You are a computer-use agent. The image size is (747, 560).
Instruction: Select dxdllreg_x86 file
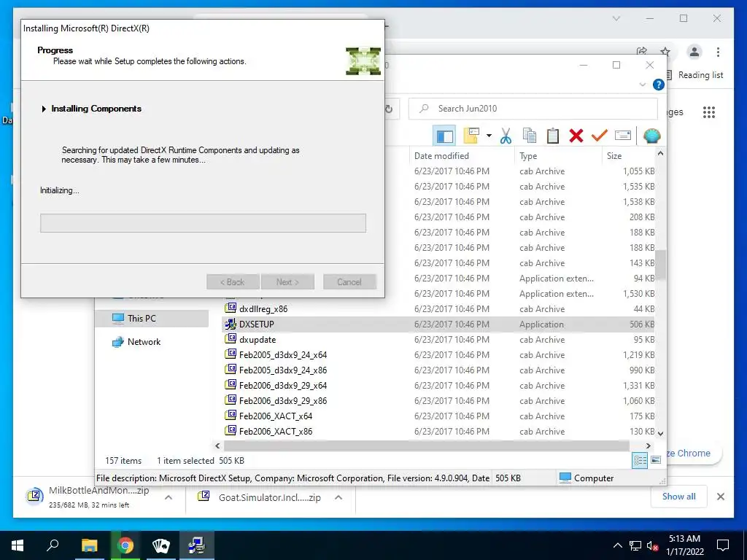(438, 309)
